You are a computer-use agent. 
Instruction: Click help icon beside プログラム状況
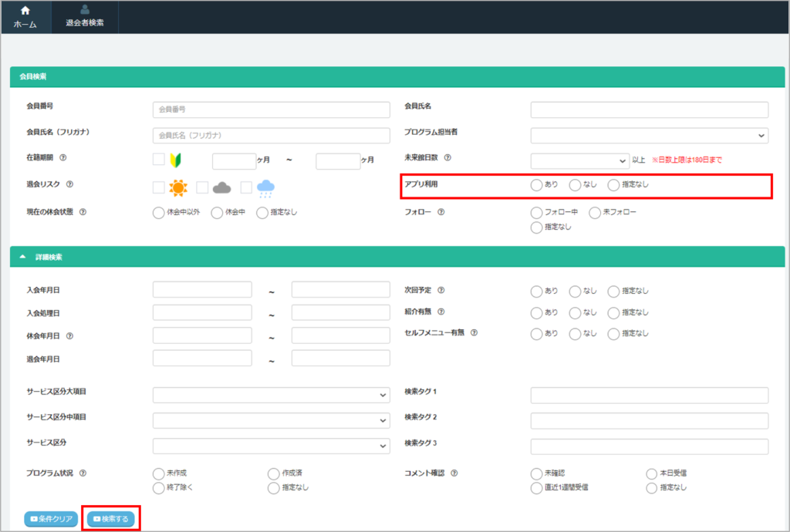[83, 473]
